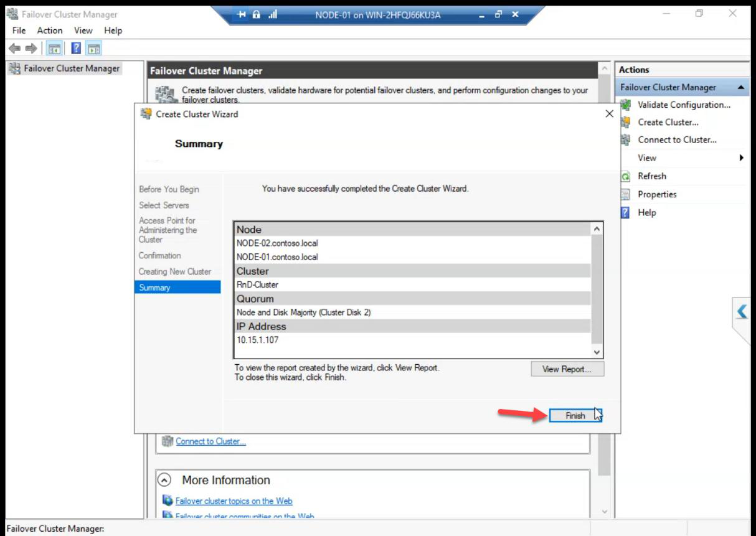Image resolution: width=756 pixels, height=536 pixels.
Task: Select Failover Cluster Manager tree item
Action: tap(72, 68)
